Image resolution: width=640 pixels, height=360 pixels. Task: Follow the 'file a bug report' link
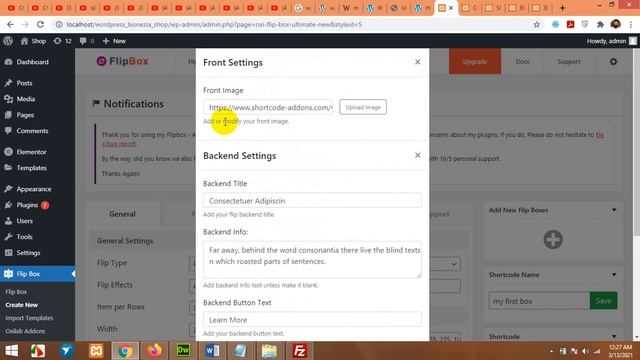599,135
